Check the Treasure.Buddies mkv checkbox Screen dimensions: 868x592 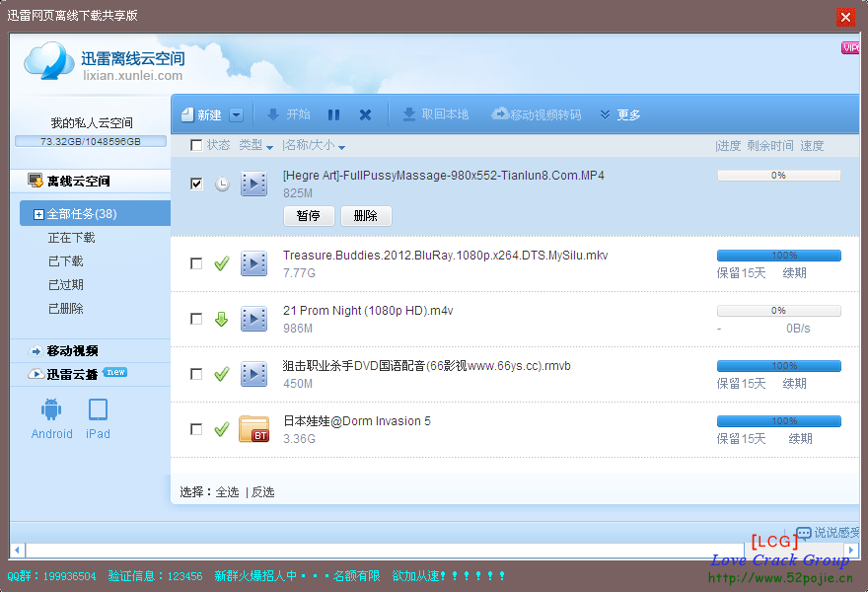coord(196,263)
